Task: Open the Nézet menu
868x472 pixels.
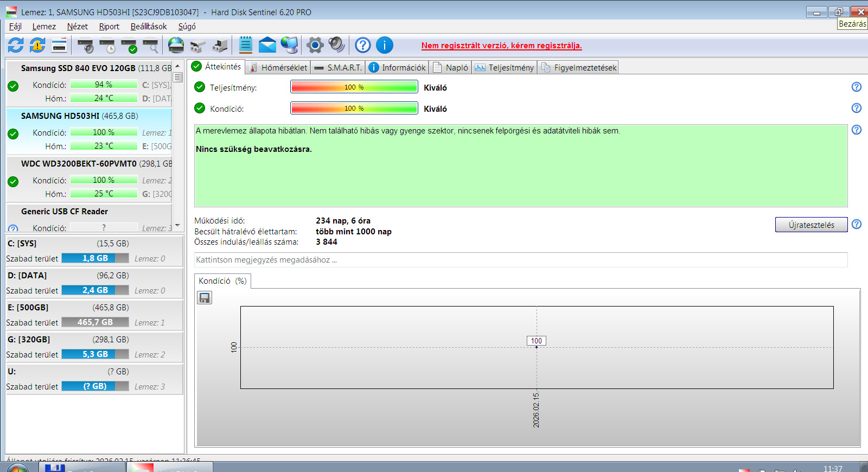Action: pyautogui.click(x=77, y=26)
